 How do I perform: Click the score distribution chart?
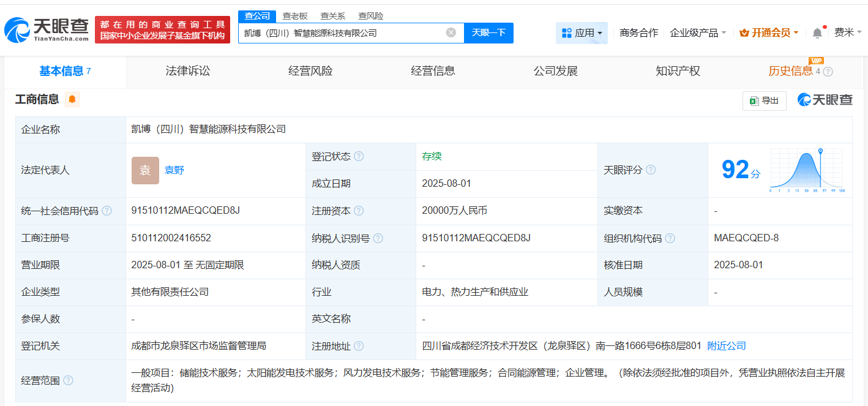[x=807, y=170]
